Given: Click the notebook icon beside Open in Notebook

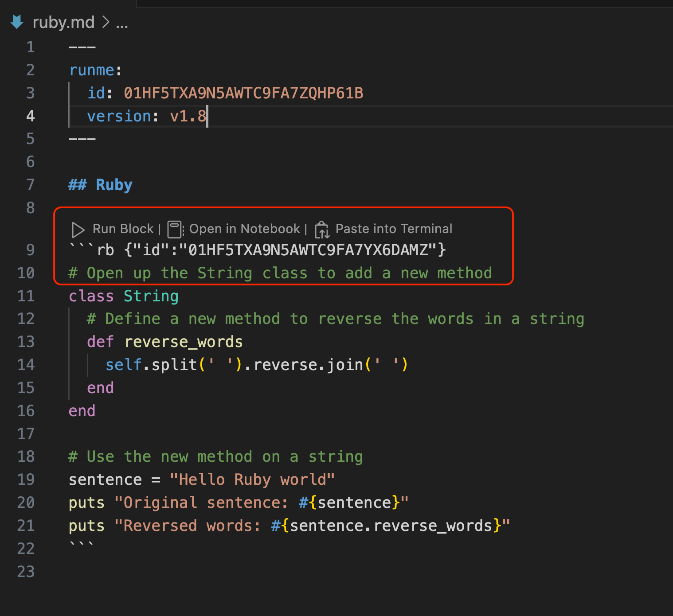Looking at the screenshot, I should pyautogui.click(x=175, y=229).
